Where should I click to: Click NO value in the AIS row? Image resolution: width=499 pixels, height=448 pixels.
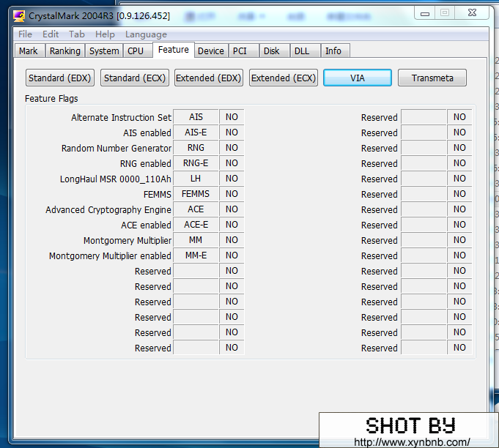click(232, 117)
